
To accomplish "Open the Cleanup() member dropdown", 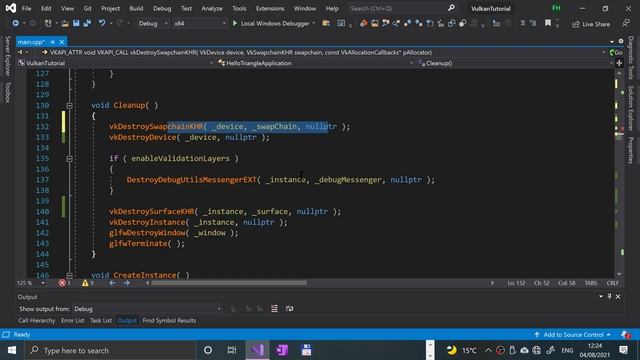I will (515, 63).
